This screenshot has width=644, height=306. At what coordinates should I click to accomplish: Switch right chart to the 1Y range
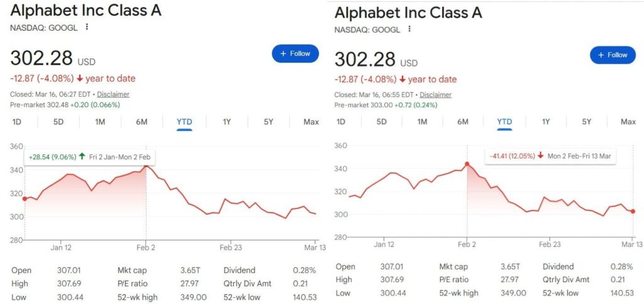(546, 122)
